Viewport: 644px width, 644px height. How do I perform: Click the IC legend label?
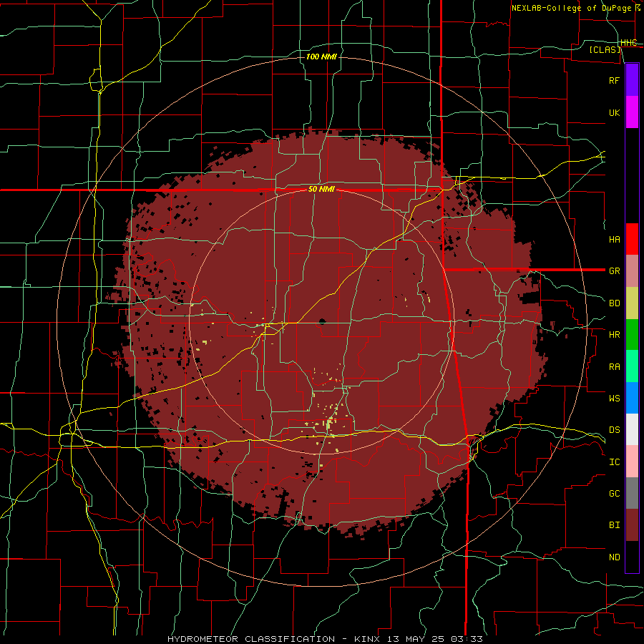614,462
